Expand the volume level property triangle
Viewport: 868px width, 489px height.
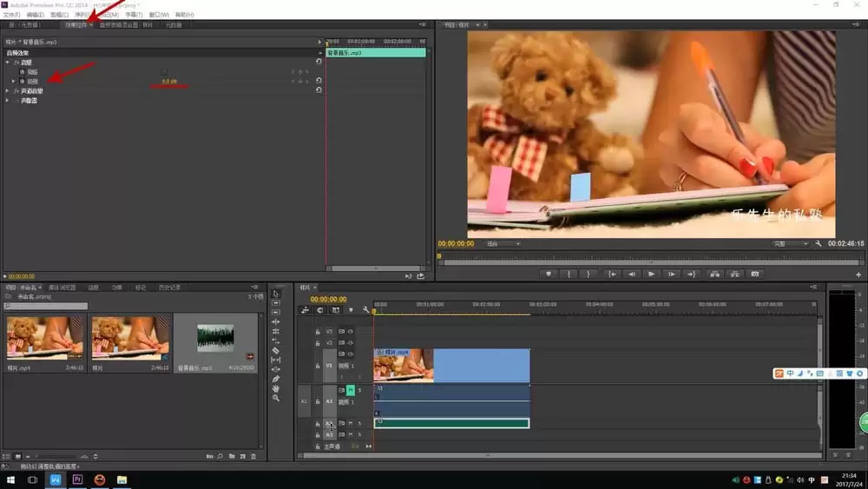click(14, 82)
